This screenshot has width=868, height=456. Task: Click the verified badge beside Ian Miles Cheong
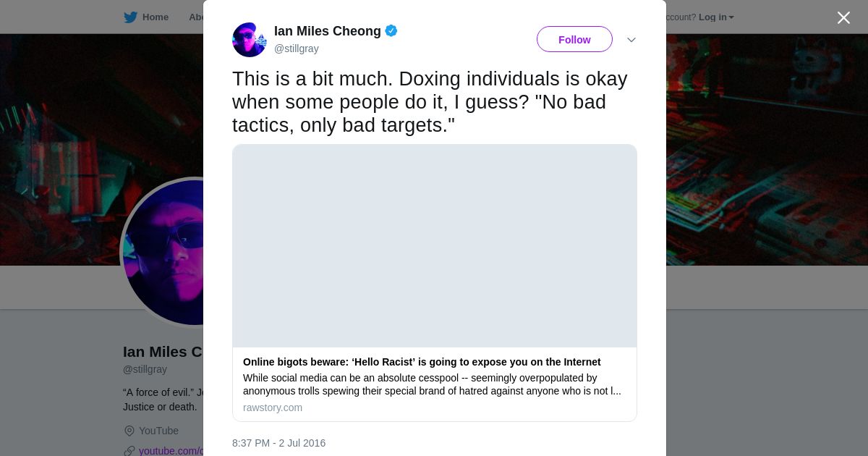391,31
